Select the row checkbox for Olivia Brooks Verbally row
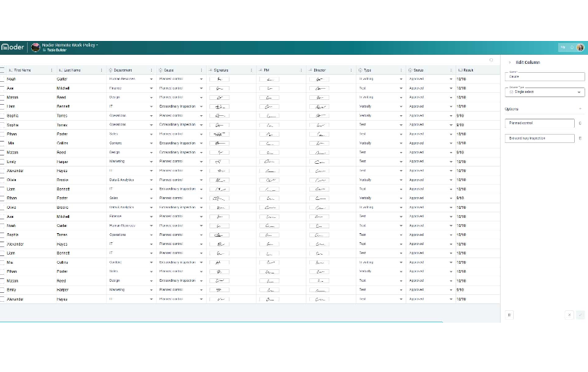588x372 pixels. (2, 180)
